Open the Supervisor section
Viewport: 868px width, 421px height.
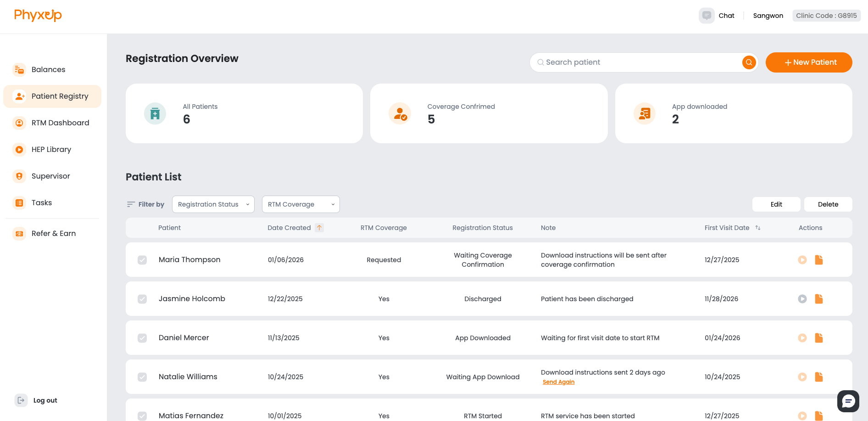tap(50, 176)
